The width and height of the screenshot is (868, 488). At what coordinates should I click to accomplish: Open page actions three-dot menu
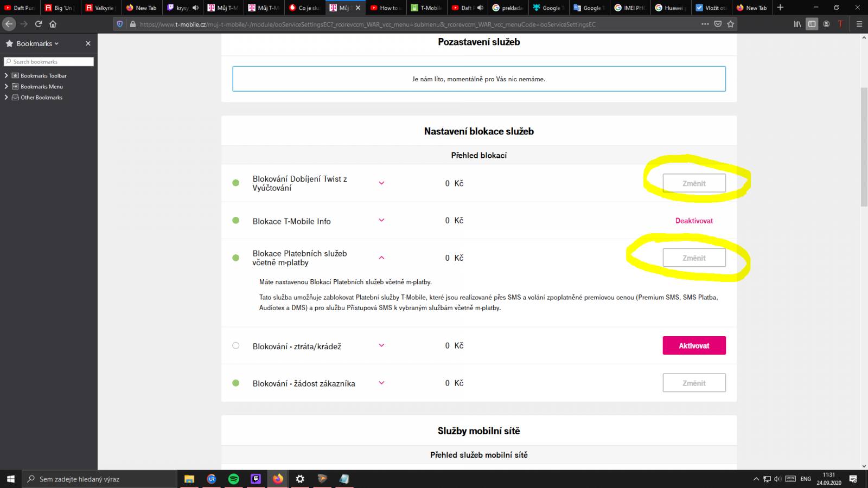(705, 24)
